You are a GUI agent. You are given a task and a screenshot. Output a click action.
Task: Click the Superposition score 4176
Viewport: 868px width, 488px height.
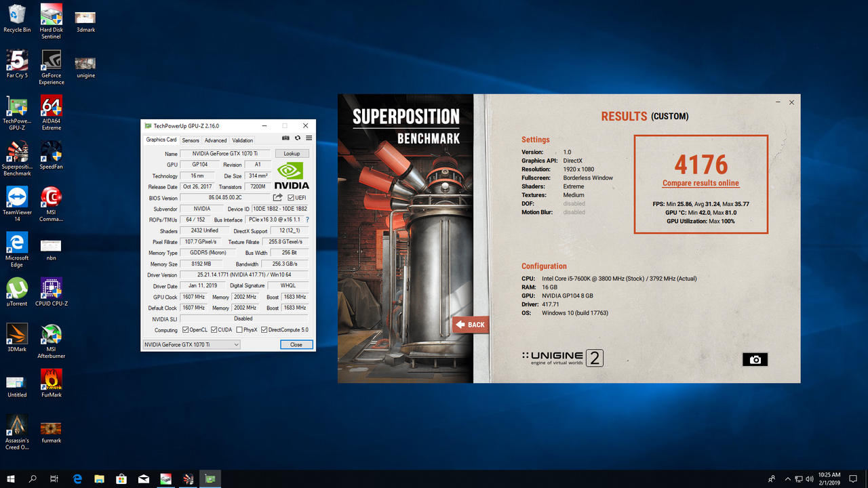(x=701, y=165)
